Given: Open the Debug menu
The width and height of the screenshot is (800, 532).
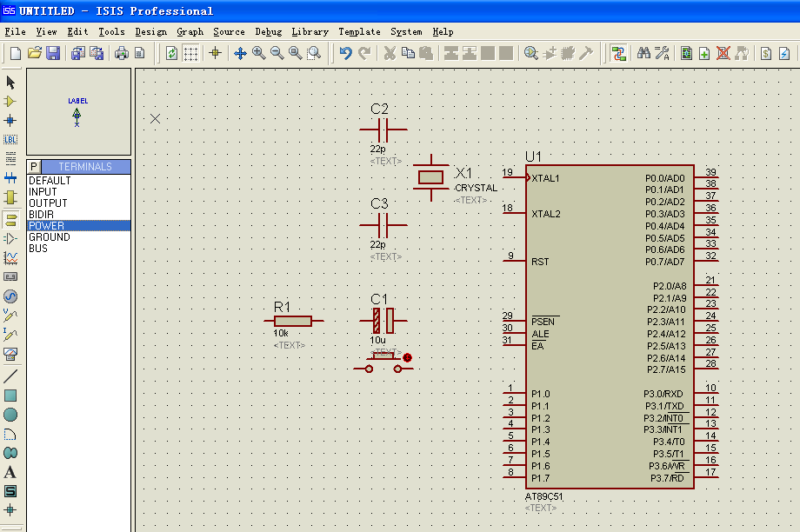Looking at the screenshot, I should pos(268,31).
